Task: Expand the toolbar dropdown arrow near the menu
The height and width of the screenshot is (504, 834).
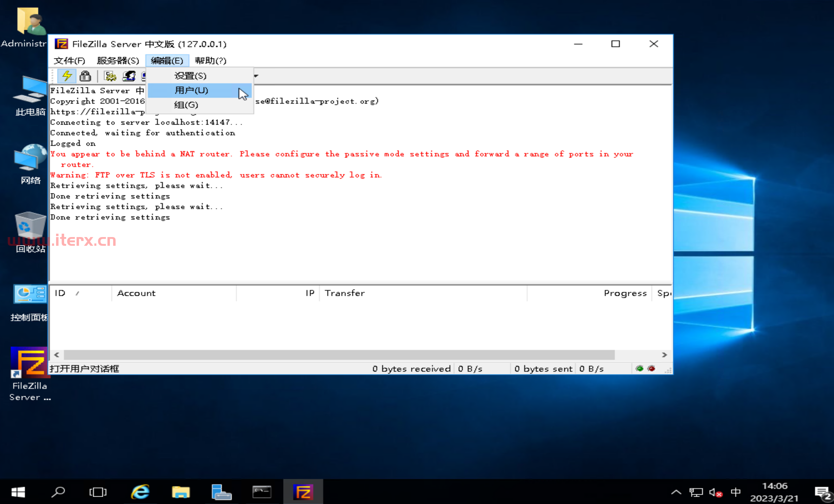Action: (256, 76)
